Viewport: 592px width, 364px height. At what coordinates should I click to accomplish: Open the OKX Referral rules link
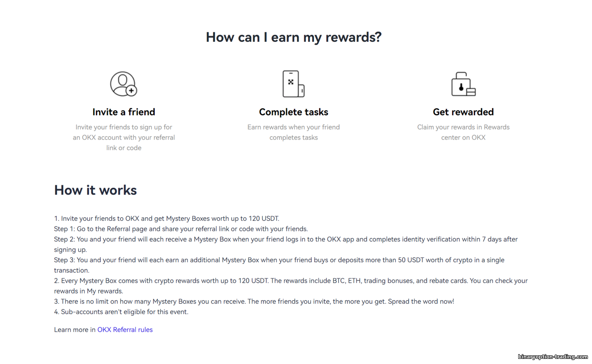(125, 330)
